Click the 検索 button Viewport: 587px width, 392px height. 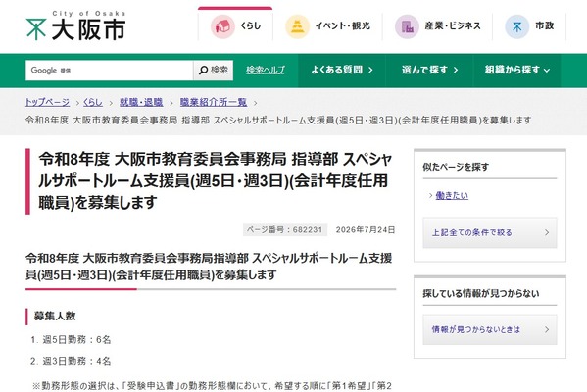214,71
